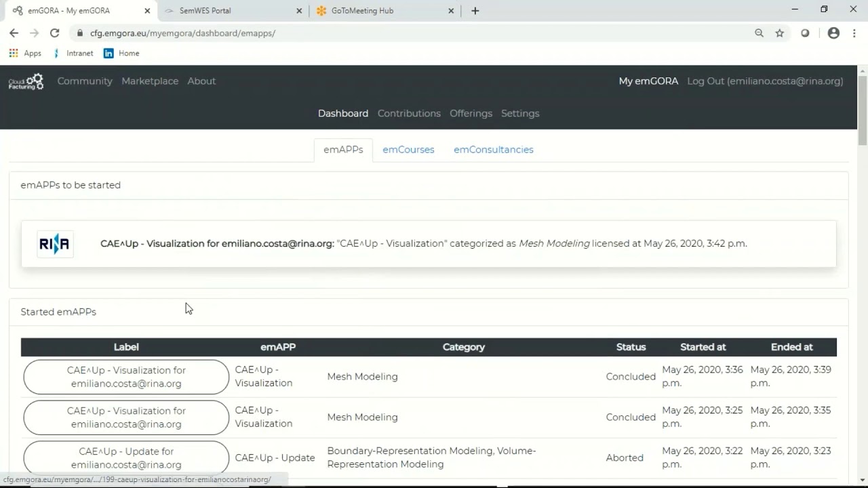Image resolution: width=868 pixels, height=488 pixels.
Task: Go to My emGORA link
Action: point(648,81)
